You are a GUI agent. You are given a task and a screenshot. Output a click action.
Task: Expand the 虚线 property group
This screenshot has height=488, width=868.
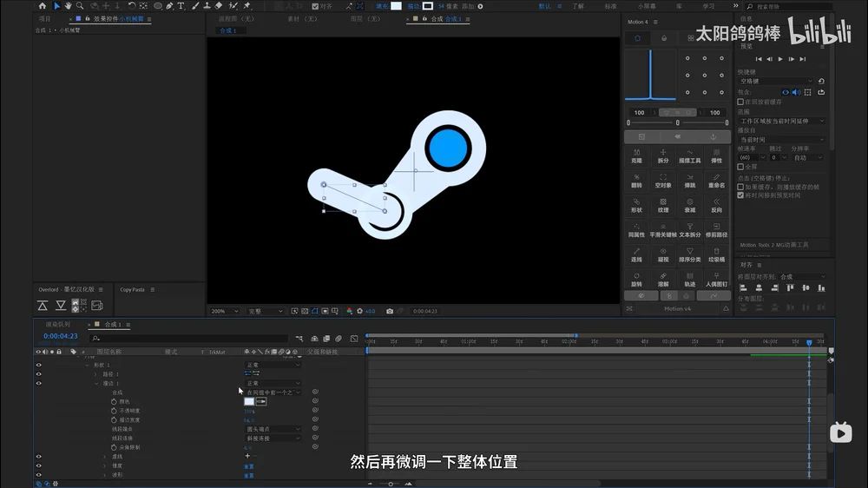click(105, 457)
